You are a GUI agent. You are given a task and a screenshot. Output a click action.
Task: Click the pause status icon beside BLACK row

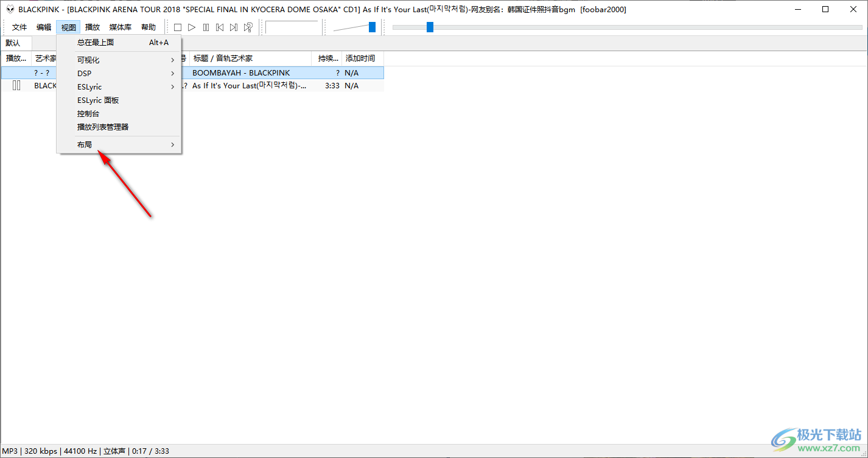pos(16,86)
